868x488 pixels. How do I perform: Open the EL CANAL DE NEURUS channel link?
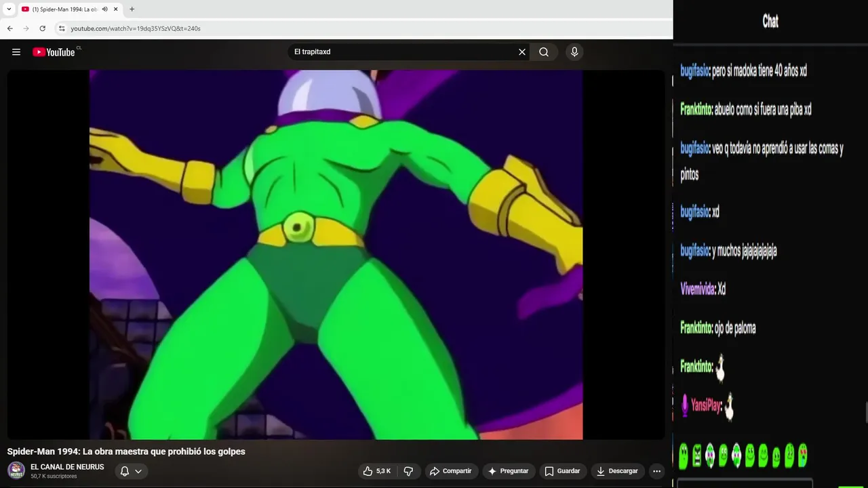pyautogui.click(x=67, y=467)
